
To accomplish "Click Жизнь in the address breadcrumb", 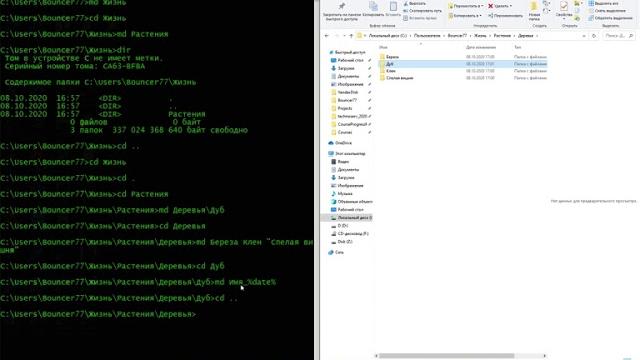I will point(480,36).
